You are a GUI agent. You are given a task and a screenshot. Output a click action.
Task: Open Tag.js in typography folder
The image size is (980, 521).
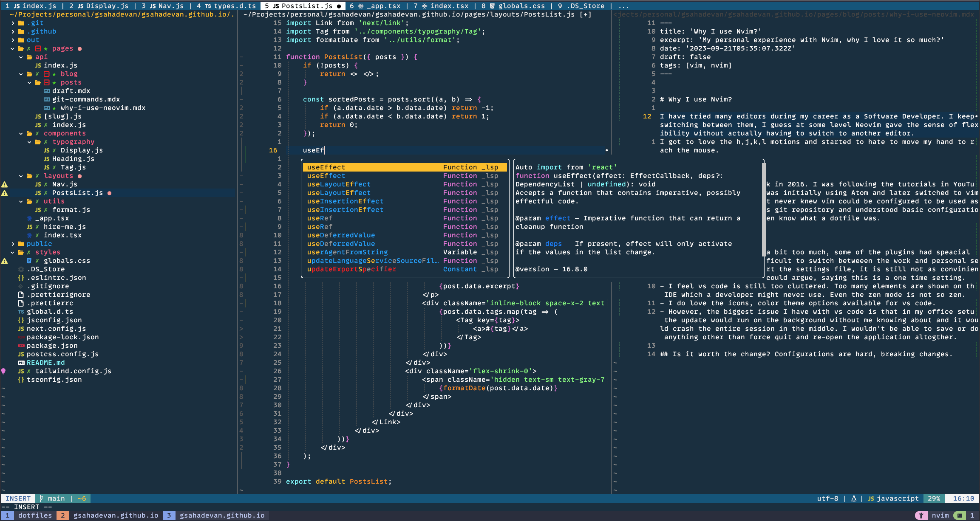pos(73,167)
